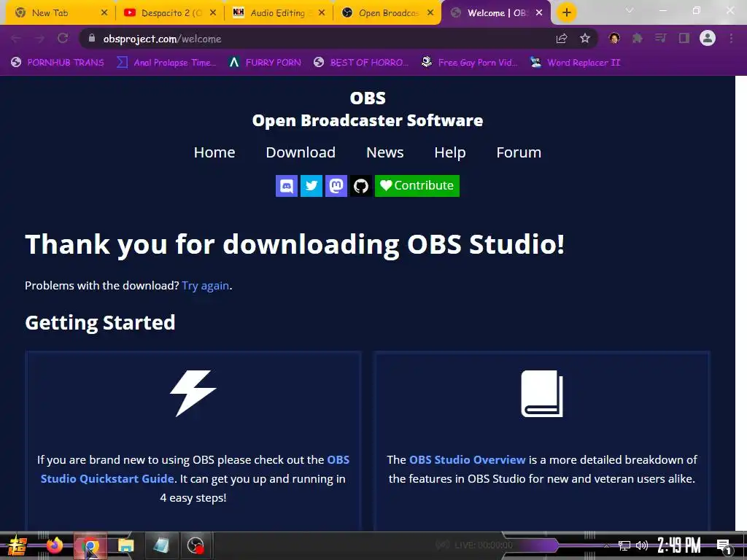Bookmark this page with the star icon

(585, 39)
